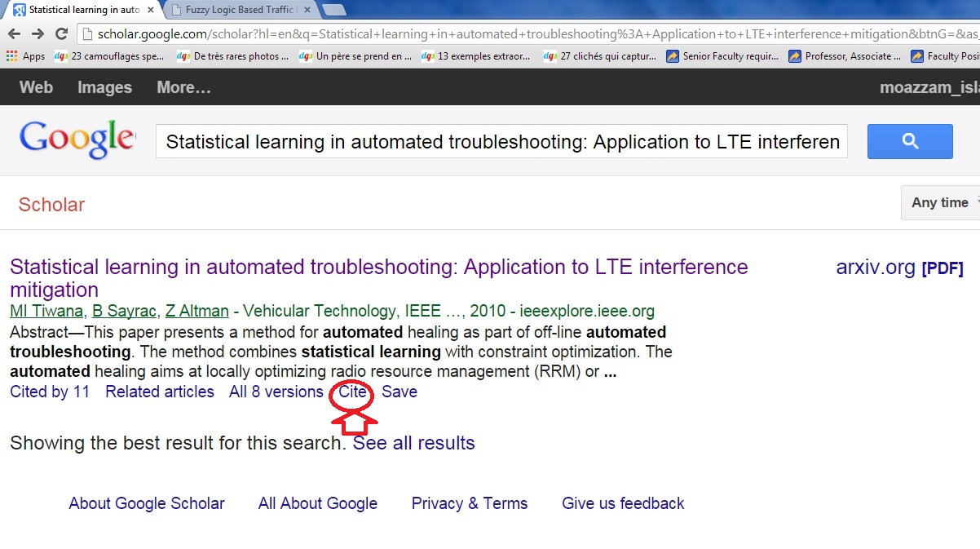Open author B Sayrac's profile

(x=123, y=311)
